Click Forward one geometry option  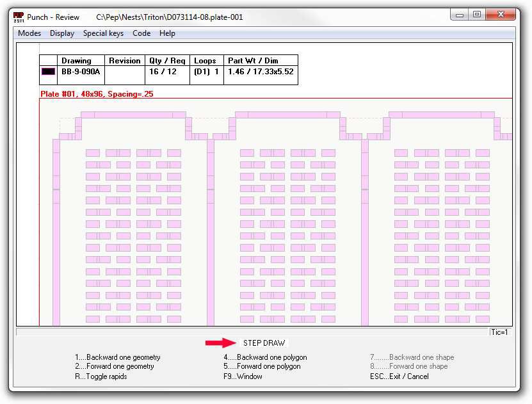114,366
